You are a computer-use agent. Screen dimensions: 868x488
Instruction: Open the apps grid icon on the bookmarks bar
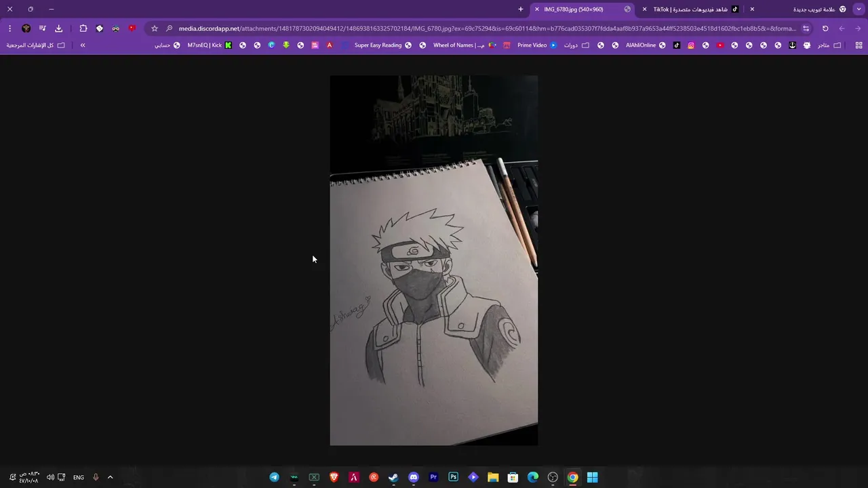tap(859, 45)
